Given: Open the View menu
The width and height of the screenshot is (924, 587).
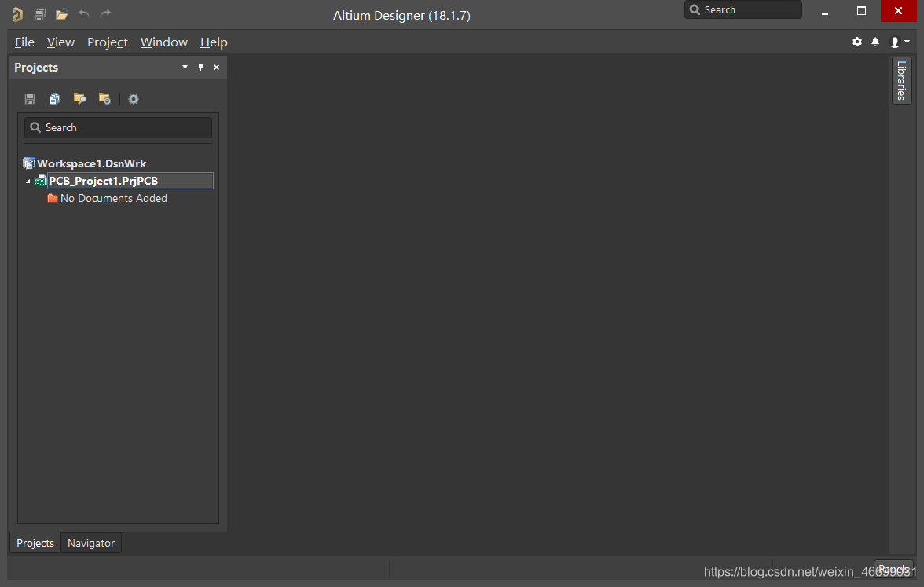Looking at the screenshot, I should (x=60, y=42).
